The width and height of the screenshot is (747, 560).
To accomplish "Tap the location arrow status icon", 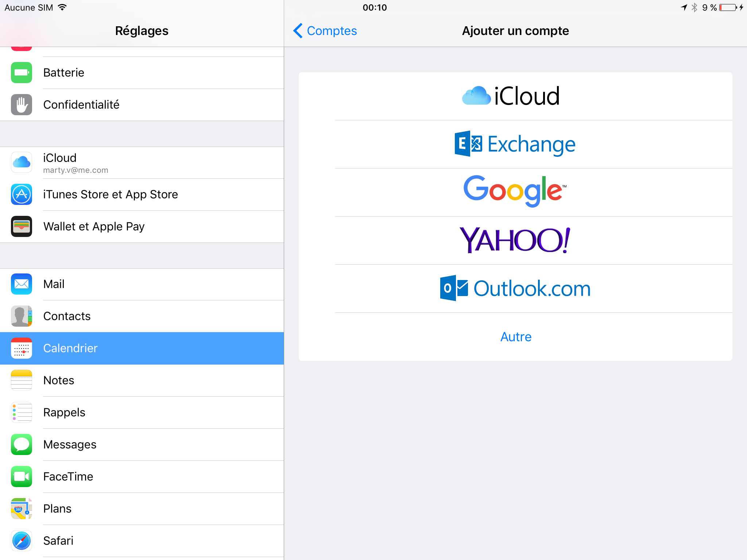I will point(684,7).
